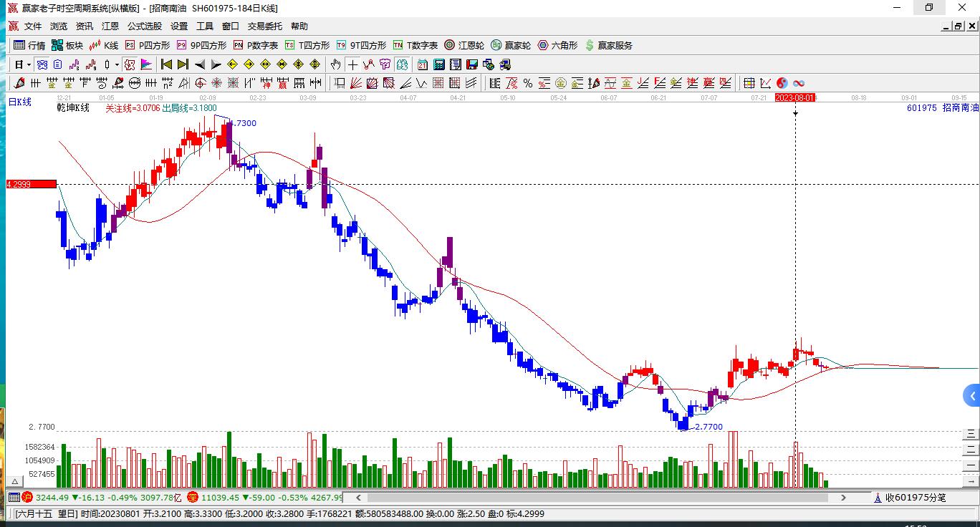Select the zigzag wave line tool
Viewport: 980px width, 527px height.
tap(421, 83)
